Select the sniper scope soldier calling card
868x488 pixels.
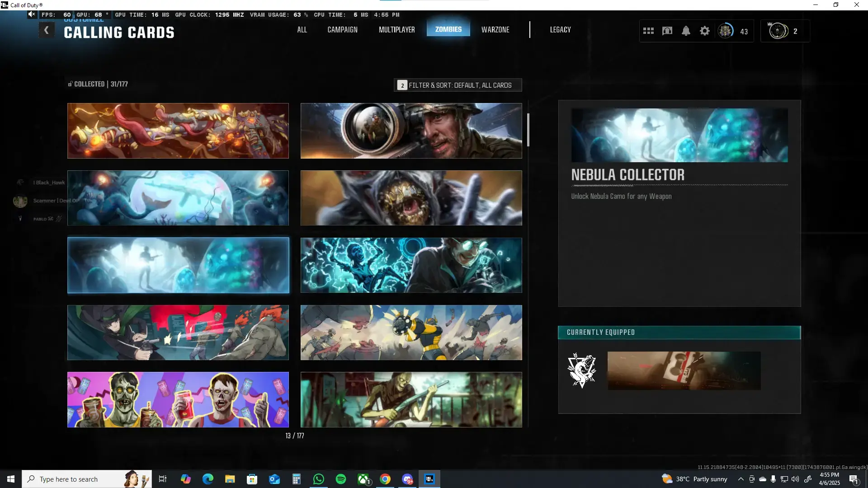pos(411,131)
